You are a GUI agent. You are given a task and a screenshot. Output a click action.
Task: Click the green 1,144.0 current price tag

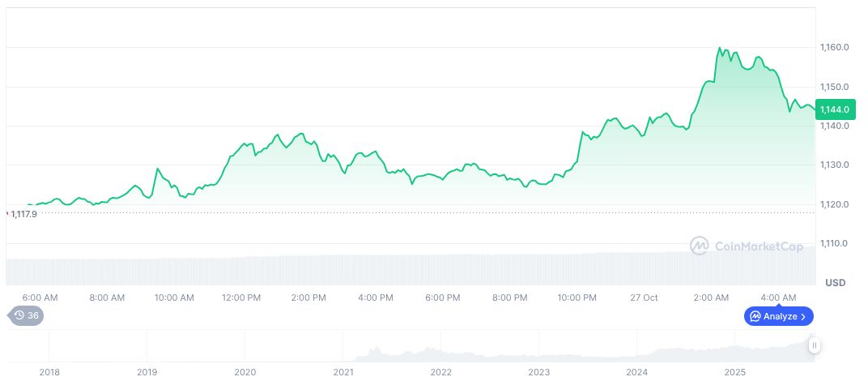pyautogui.click(x=834, y=109)
